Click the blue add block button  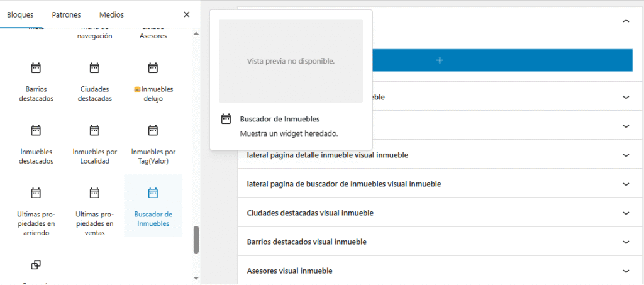pos(440,60)
